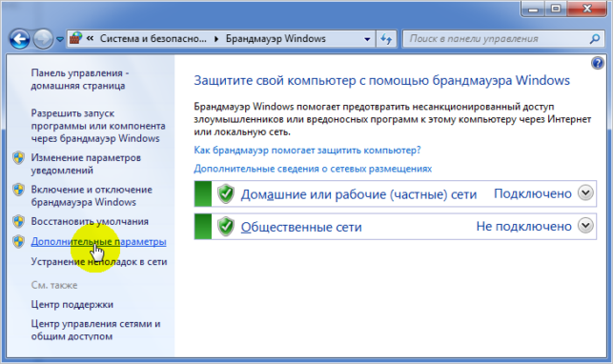The height and width of the screenshot is (364, 613).
Task: Click shield icon beside 'Включение и отключение'
Action: [18, 190]
